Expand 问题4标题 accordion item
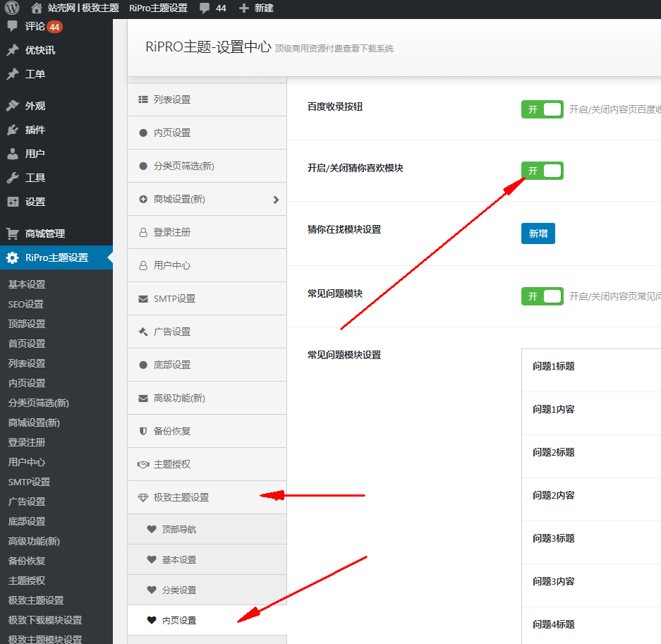The height and width of the screenshot is (644, 661). point(591,626)
